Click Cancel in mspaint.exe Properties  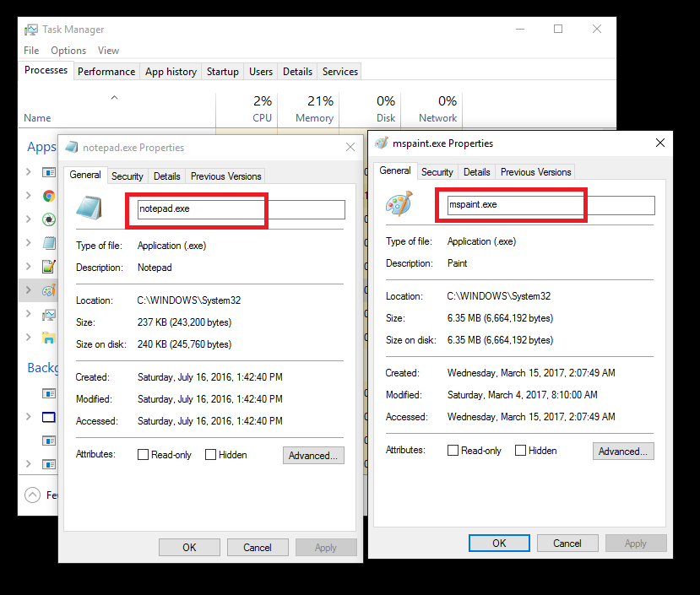pyautogui.click(x=567, y=544)
